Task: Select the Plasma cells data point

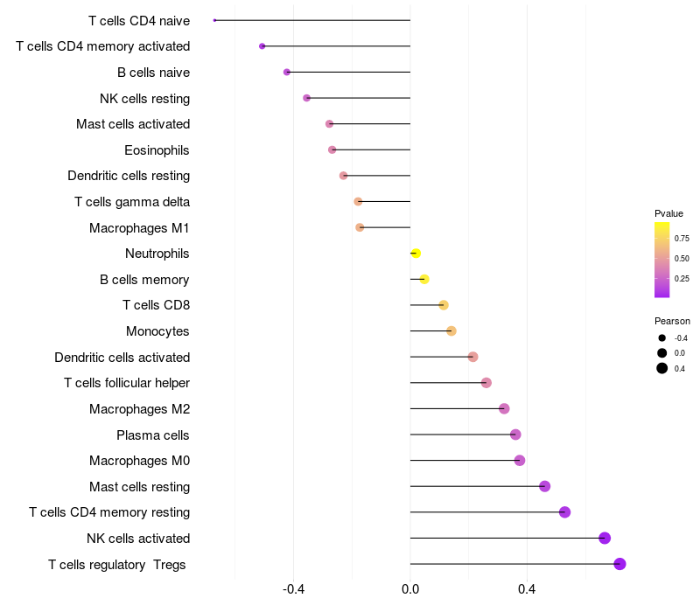Action: coord(515,435)
